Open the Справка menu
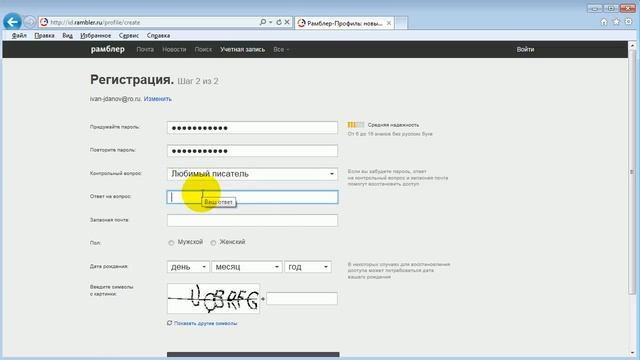Screen dimensions: 640x360 pyautogui.click(x=158, y=36)
